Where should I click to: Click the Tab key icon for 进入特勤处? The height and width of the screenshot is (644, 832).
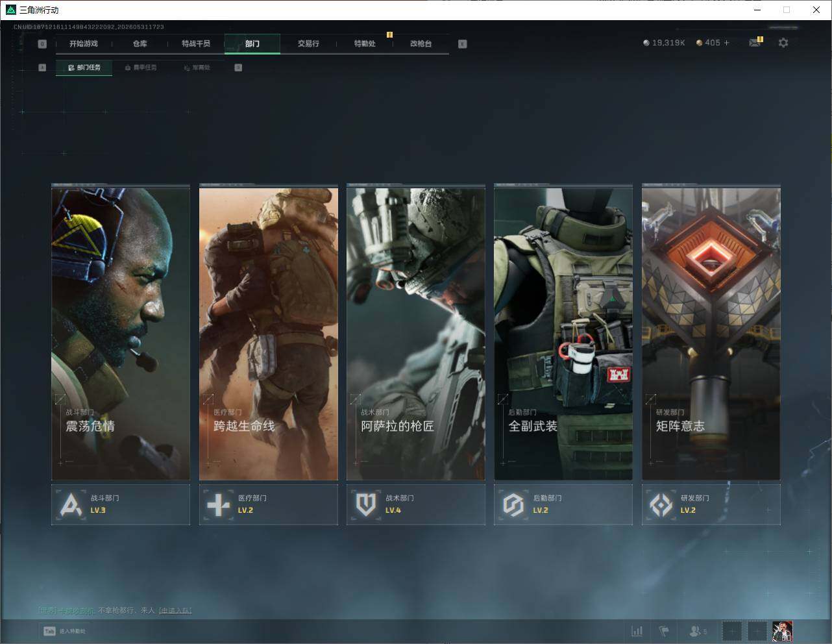pos(49,631)
